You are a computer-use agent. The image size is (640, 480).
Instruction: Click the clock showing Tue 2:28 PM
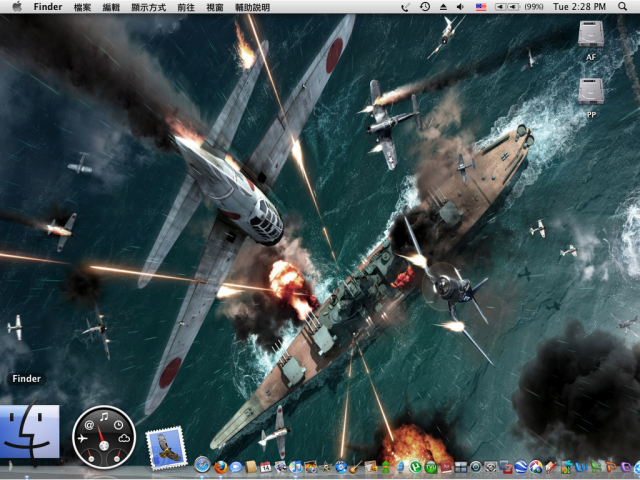(x=579, y=7)
